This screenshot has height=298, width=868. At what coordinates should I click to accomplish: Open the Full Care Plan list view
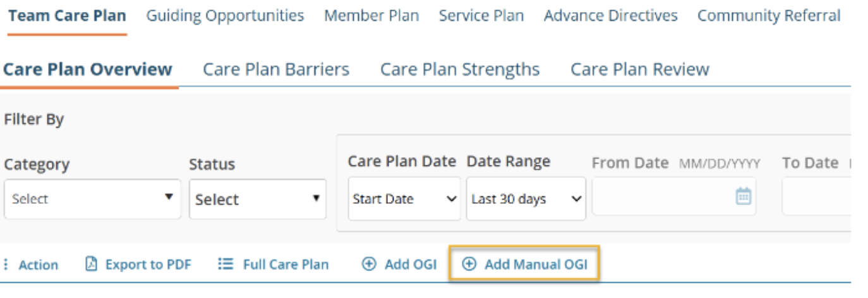click(x=273, y=265)
